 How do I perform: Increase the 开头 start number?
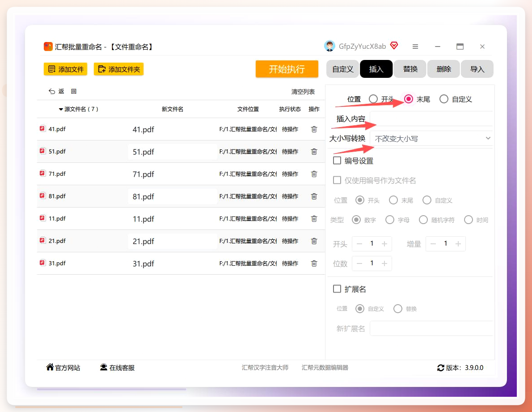tap(384, 244)
